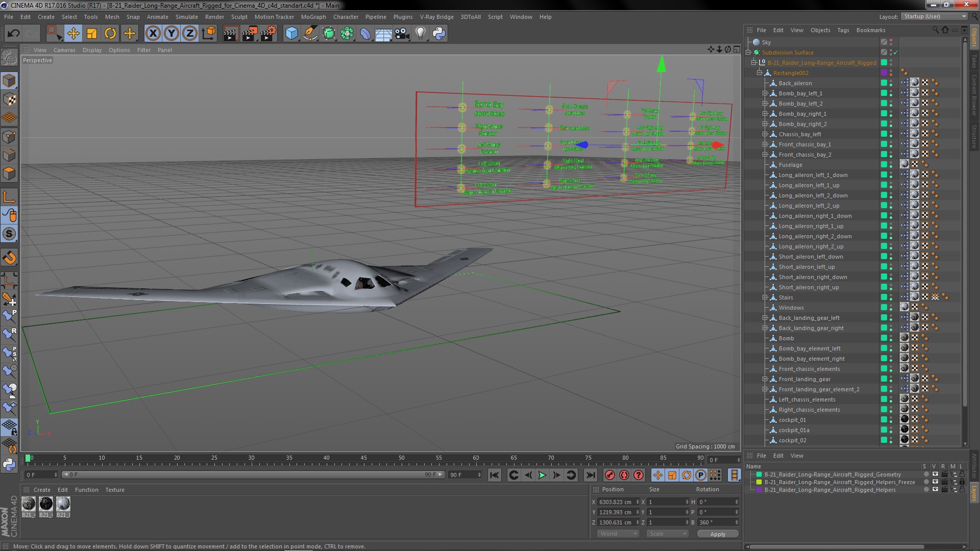Toggle Autokeying button
This screenshot has height=551, width=980.
click(x=624, y=475)
